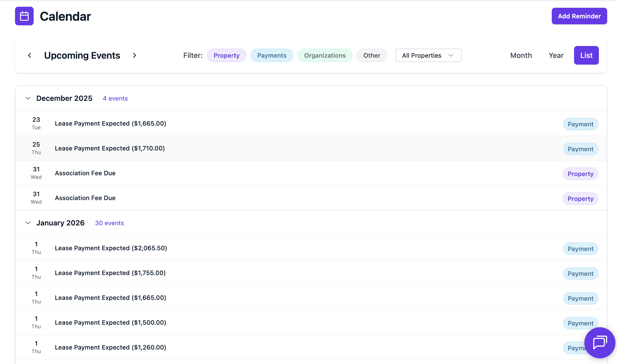Collapse the January 2026 section
The image size is (617, 364).
click(28, 223)
